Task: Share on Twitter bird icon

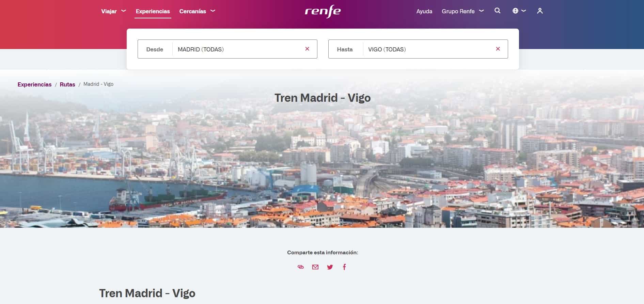Action: point(330,267)
